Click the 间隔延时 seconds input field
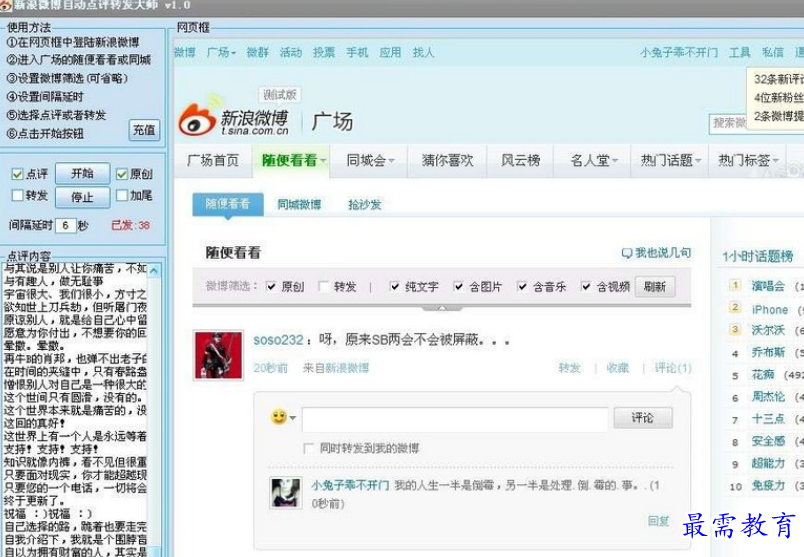The image size is (804, 557). point(66,225)
